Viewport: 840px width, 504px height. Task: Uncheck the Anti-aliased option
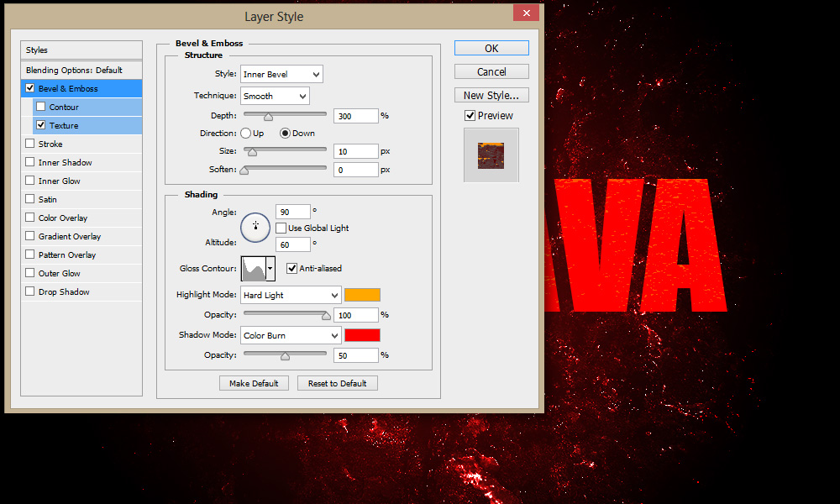(x=292, y=268)
